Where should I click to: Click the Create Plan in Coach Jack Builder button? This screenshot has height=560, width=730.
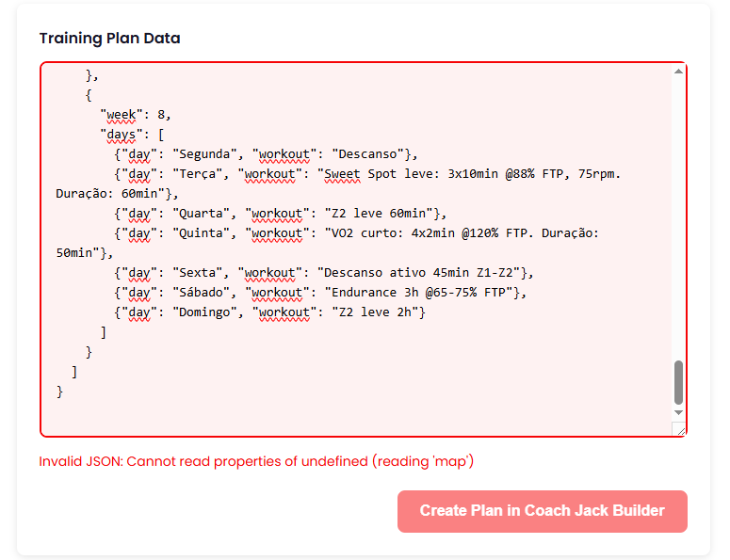point(542,511)
